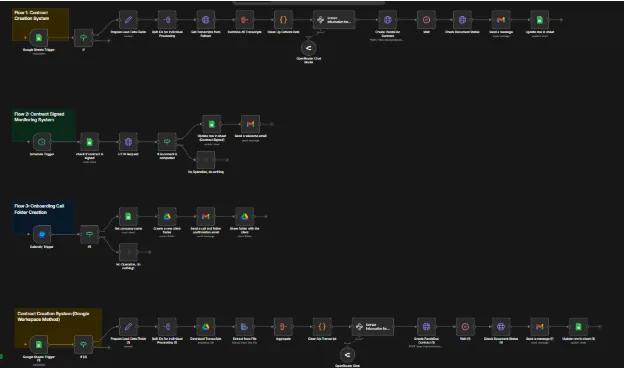The height and width of the screenshot is (368, 628).
Task: Select Workspace flow's Check Document Status node
Action: 501,327
